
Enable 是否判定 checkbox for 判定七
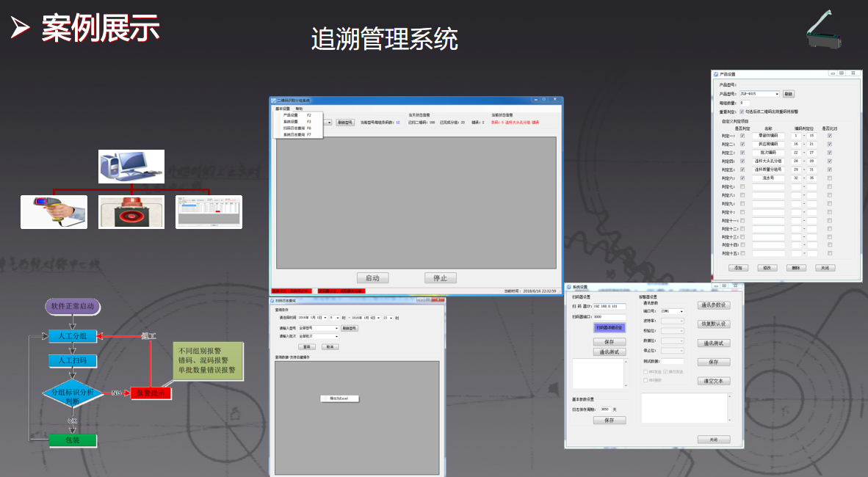tap(742, 186)
